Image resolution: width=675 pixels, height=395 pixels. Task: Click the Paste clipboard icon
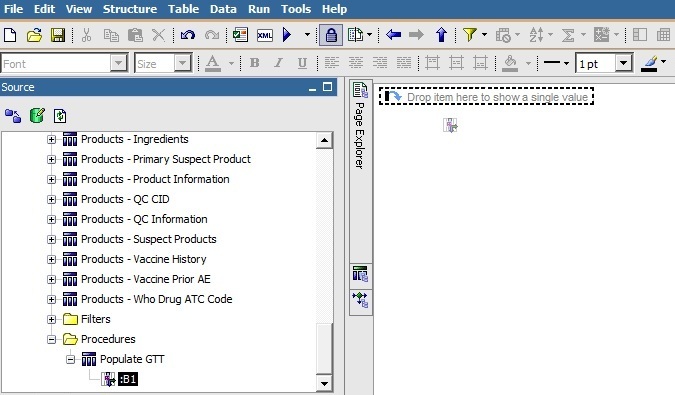click(x=135, y=35)
